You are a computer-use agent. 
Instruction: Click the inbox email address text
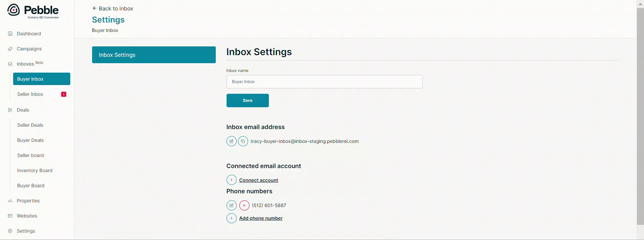pyautogui.click(x=305, y=141)
